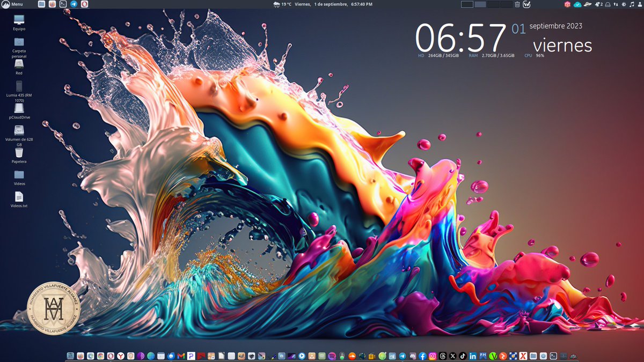
Task: Click the purple P app in dock
Action: (191, 356)
